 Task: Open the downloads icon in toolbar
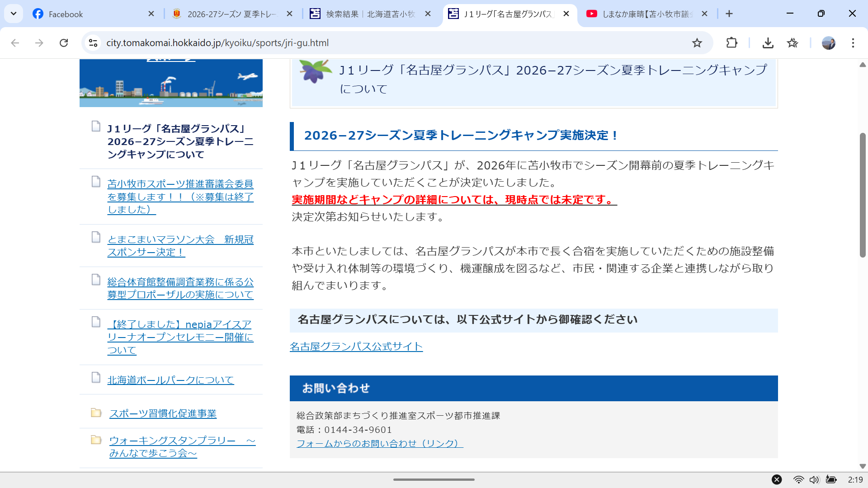[768, 43]
